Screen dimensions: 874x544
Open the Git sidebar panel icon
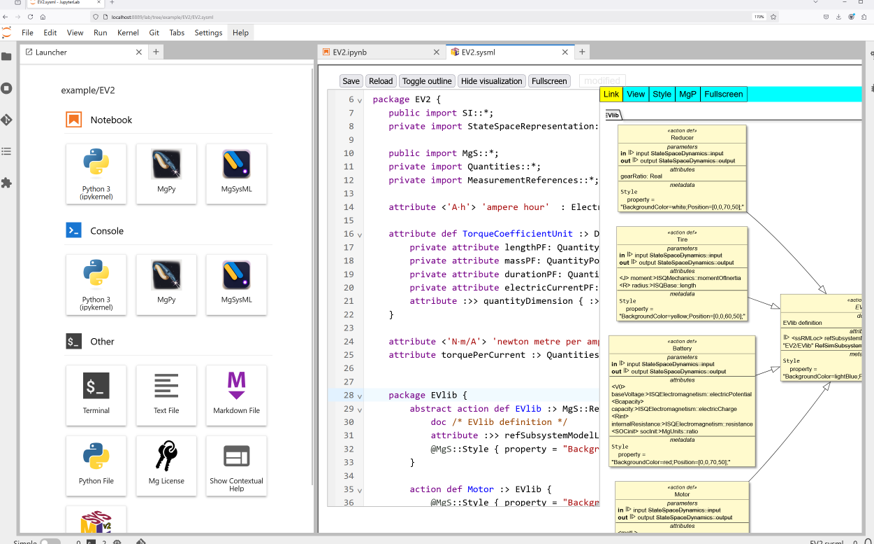click(x=7, y=120)
